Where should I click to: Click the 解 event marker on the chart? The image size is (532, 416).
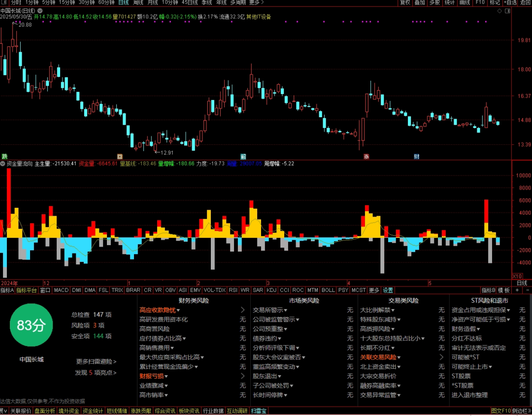243,157
